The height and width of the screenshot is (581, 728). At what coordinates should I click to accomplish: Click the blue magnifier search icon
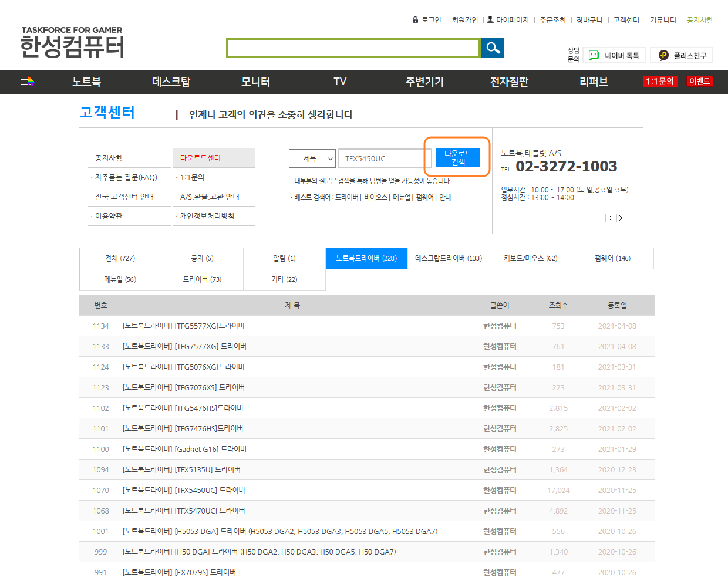click(x=492, y=48)
